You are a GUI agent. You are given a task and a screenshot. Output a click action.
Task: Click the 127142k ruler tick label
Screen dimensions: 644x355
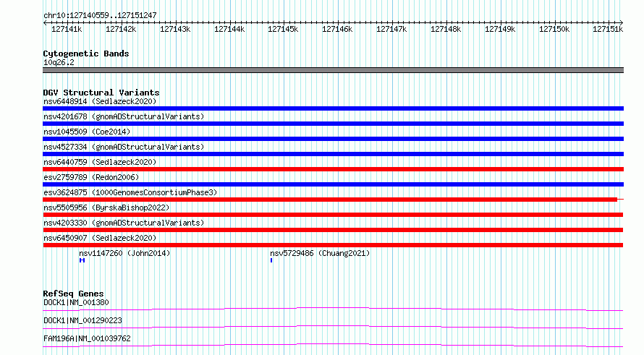tap(121, 29)
